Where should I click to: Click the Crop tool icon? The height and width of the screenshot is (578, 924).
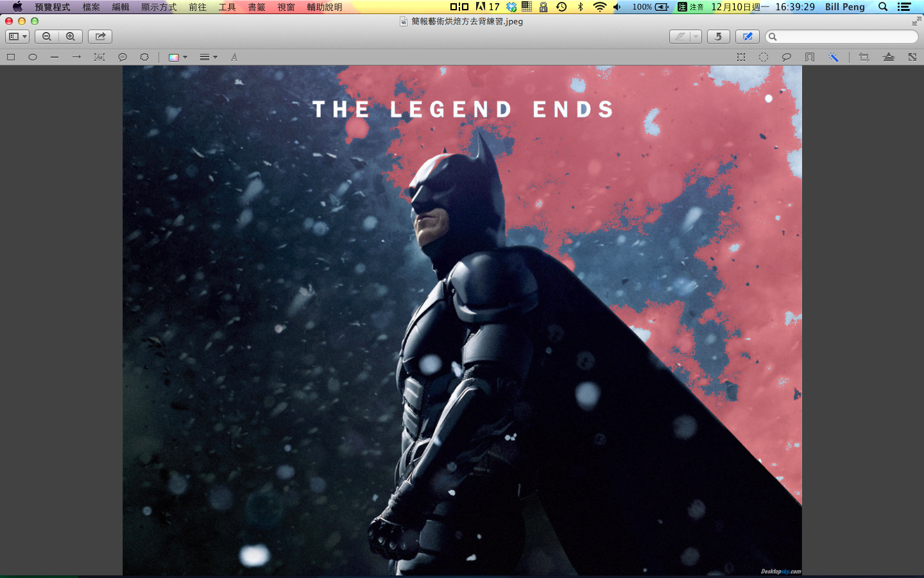click(864, 57)
